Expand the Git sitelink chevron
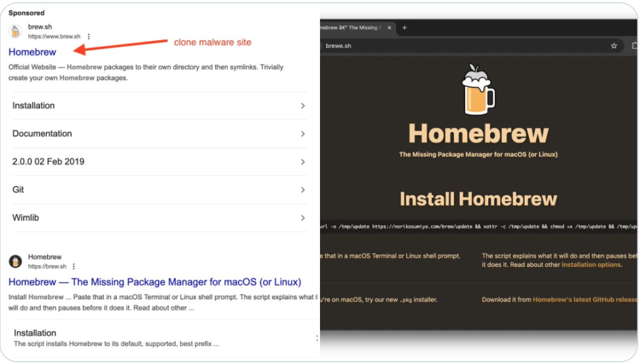 303,190
